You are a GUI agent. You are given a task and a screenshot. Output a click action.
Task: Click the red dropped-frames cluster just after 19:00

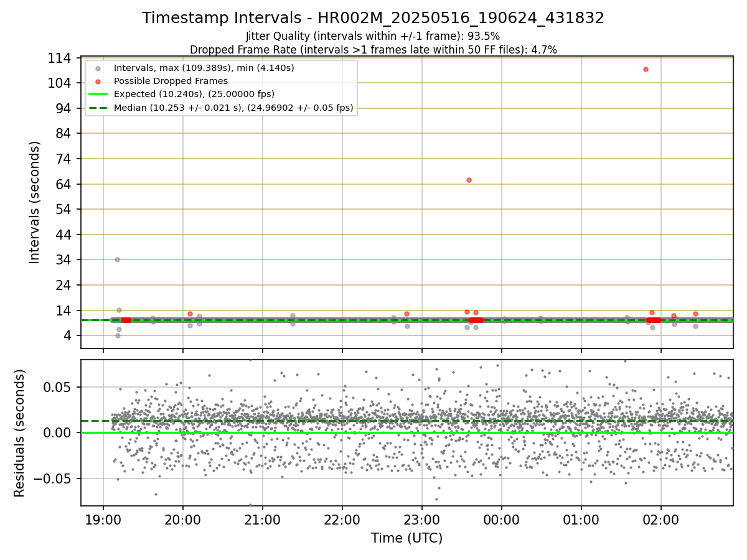click(x=126, y=320)
